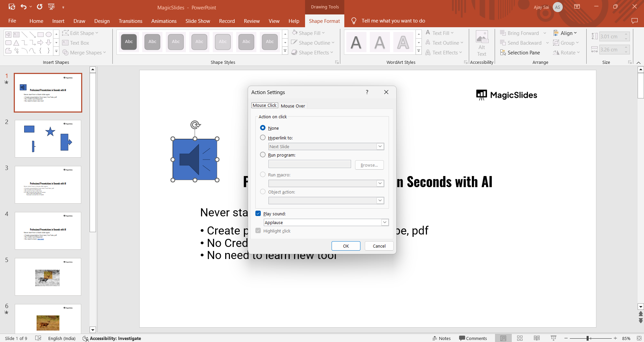Click the Undo icon in title bar
The width and height of the screenshot is (644, 342).
[x=23, y=7]
